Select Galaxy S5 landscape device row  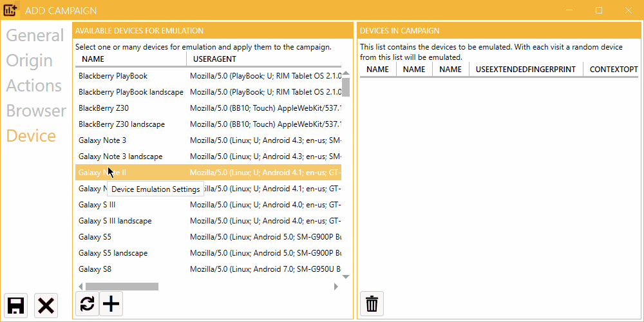208,253
